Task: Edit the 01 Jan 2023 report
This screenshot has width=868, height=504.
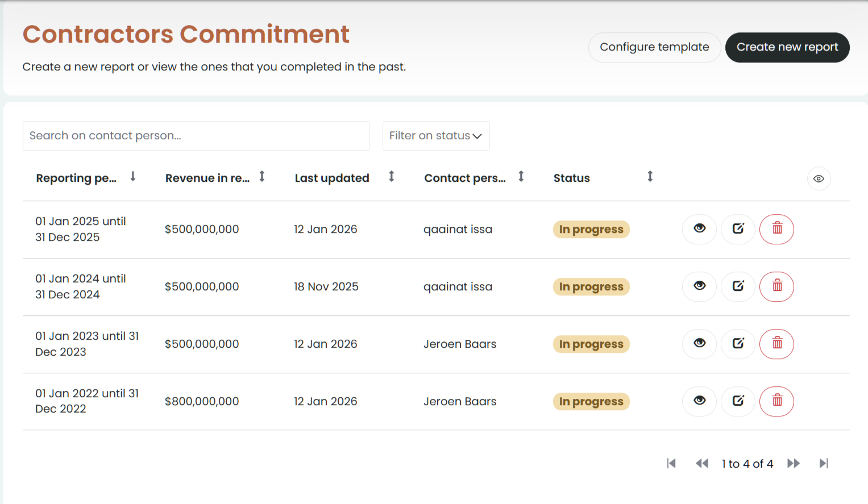Action: [738, 344]
